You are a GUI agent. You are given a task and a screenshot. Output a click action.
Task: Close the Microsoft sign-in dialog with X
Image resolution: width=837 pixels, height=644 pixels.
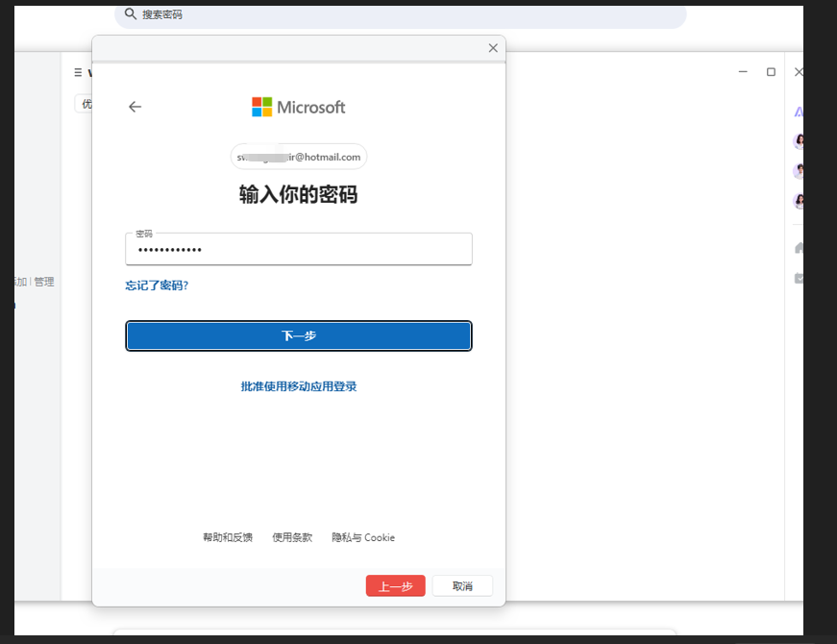coord(493,48)
